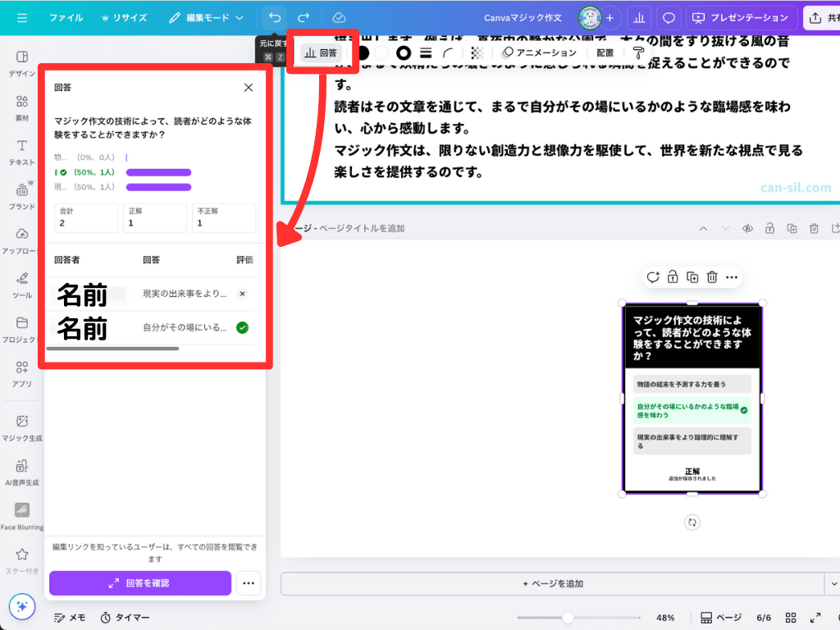This screenshot has width=840, height=630.
Task: Click the copy style paint roller icon
Action: pyautogui.click(x=638, y=52)
